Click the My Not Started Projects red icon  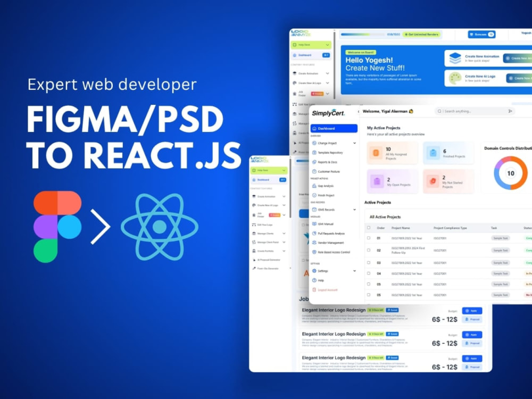[x=433, y=181]
